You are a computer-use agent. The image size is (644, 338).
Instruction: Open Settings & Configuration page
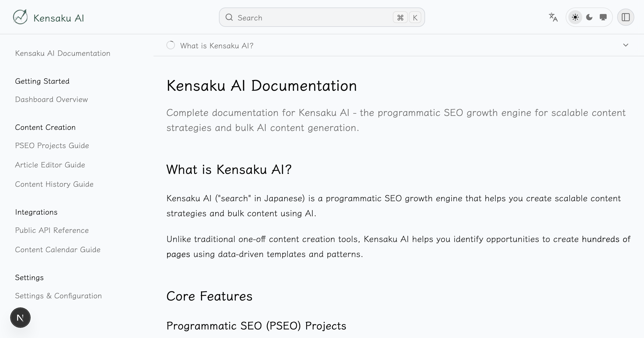58,296
